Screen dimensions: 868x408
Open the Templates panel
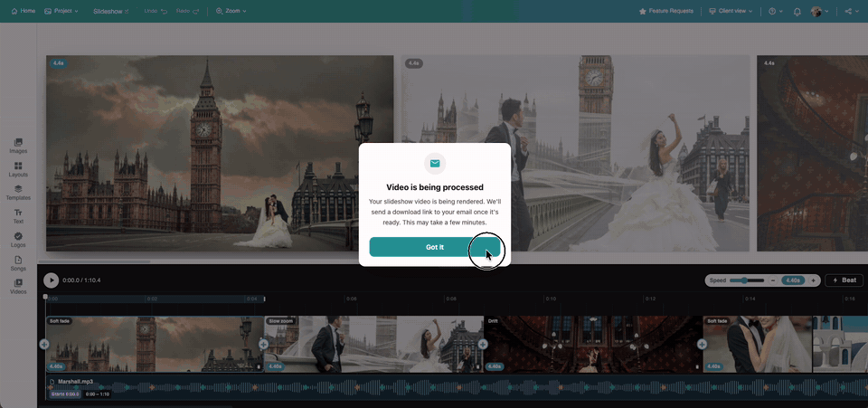click(x=18, y=193)
